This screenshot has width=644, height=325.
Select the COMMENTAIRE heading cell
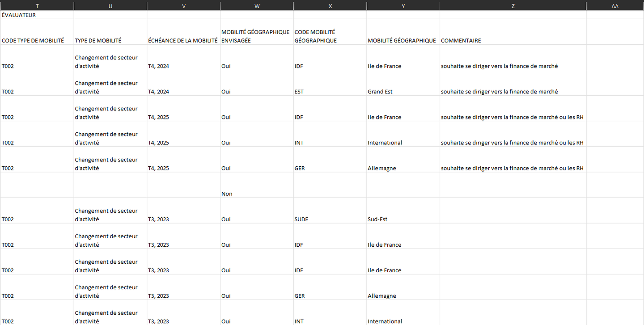tap(513, 40)
